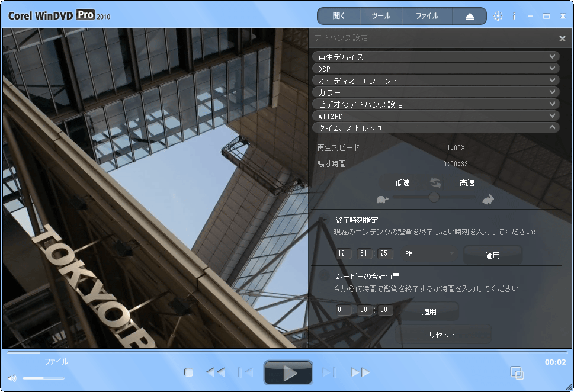
Task: Click the sync arrows icon between 低速 and 高速
Action: pos(436,183)
